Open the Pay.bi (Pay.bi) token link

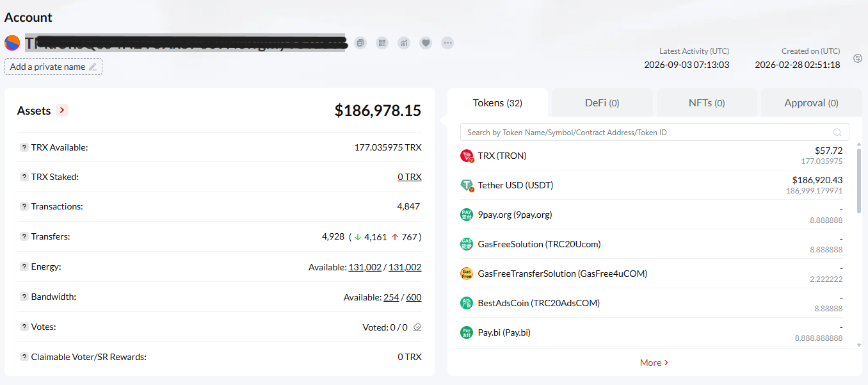tap(504, 332)
